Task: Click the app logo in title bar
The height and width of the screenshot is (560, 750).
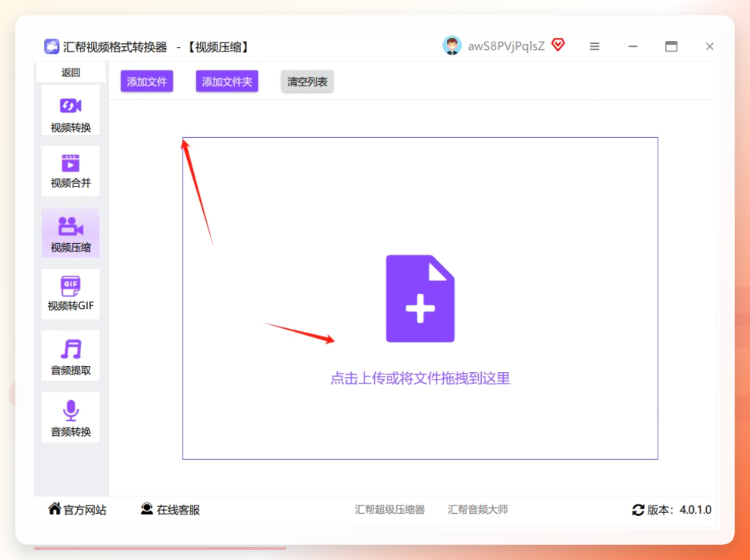Action: 52,46
